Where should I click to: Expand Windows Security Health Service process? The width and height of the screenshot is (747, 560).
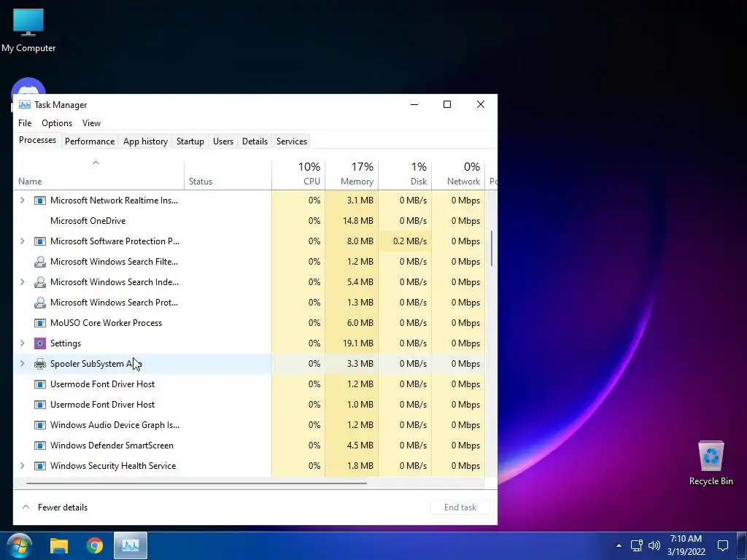[x=22, y=466]
